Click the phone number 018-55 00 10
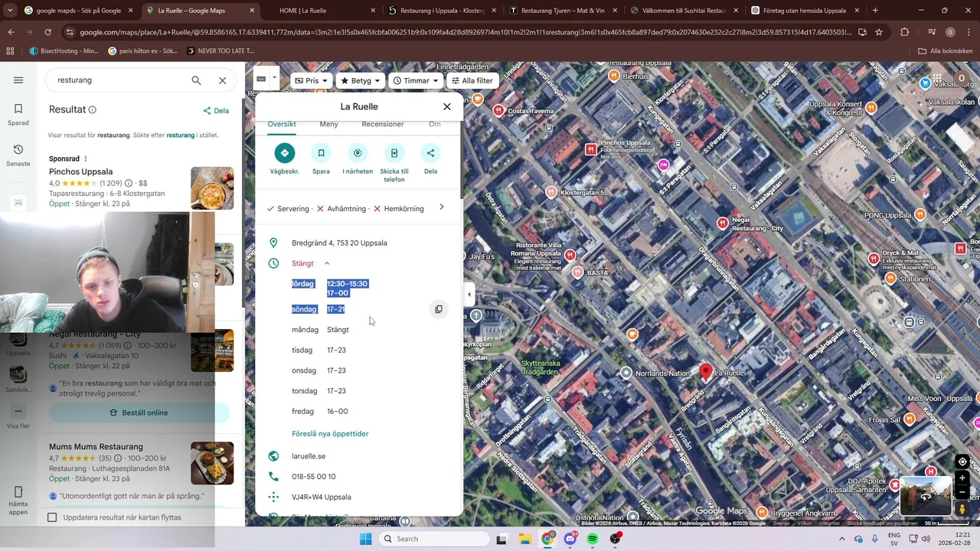 [x=313, y=477]
